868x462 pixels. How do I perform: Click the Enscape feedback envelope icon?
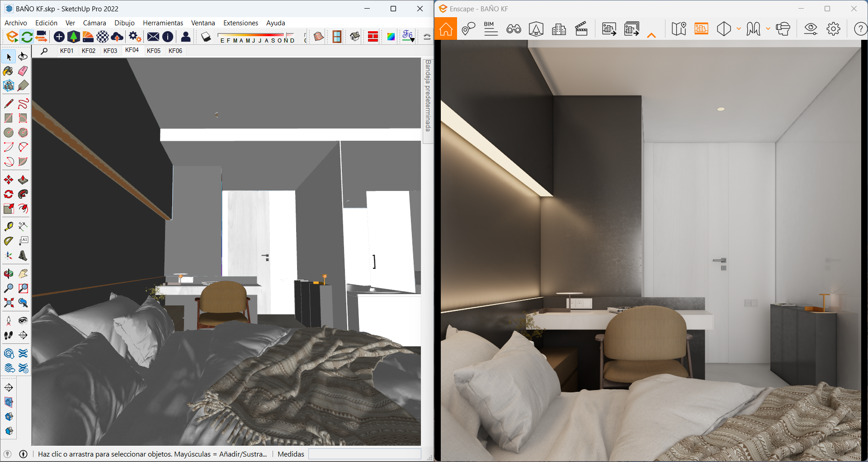(x=153, y=37)
